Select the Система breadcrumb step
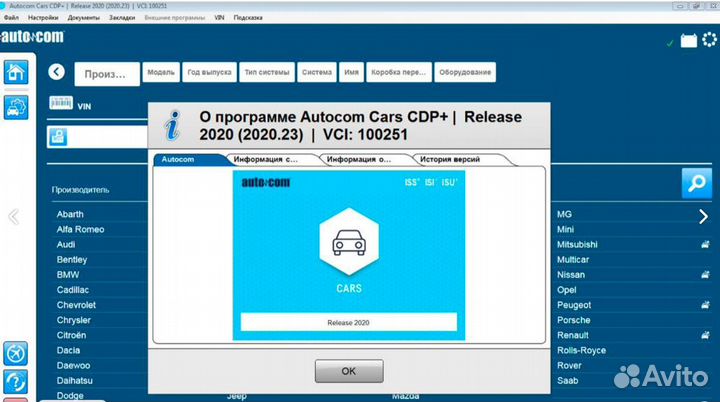 pyautogui.click(x=317, y=72)
